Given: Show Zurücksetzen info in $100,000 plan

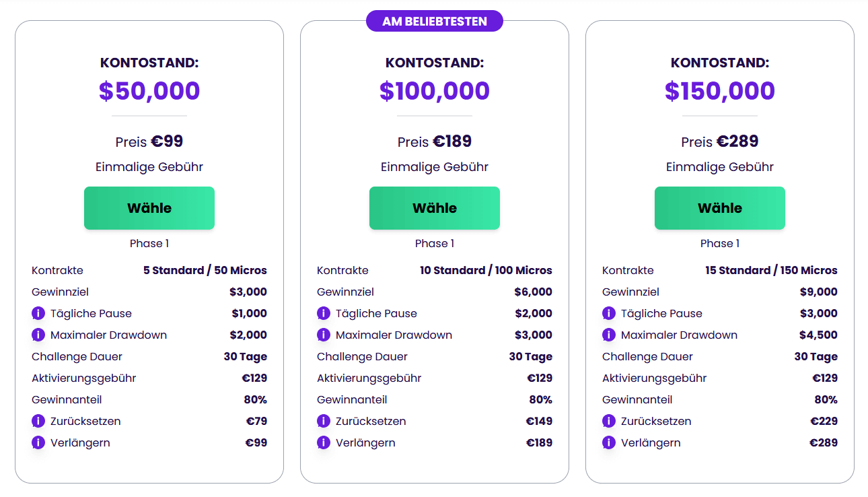Looking at the screenshot, I should click(x=324, y=421).
